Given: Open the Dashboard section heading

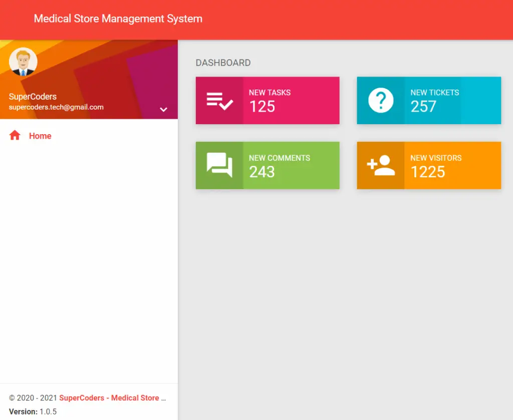Looking at the screenshot, I should click(x=223, y=63).
